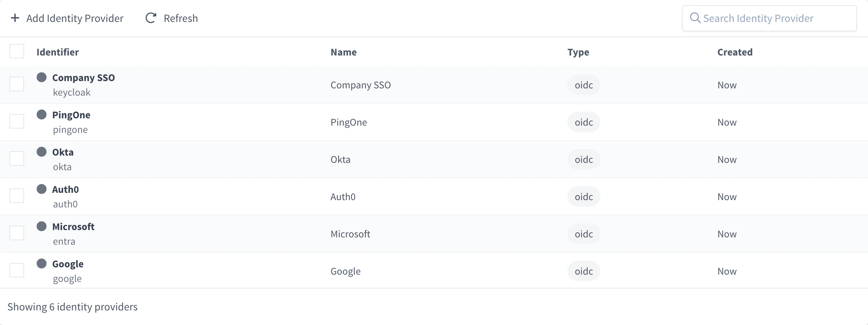Click the status dot beside Okta
This screenshot has width=868, height=325.
42,152
